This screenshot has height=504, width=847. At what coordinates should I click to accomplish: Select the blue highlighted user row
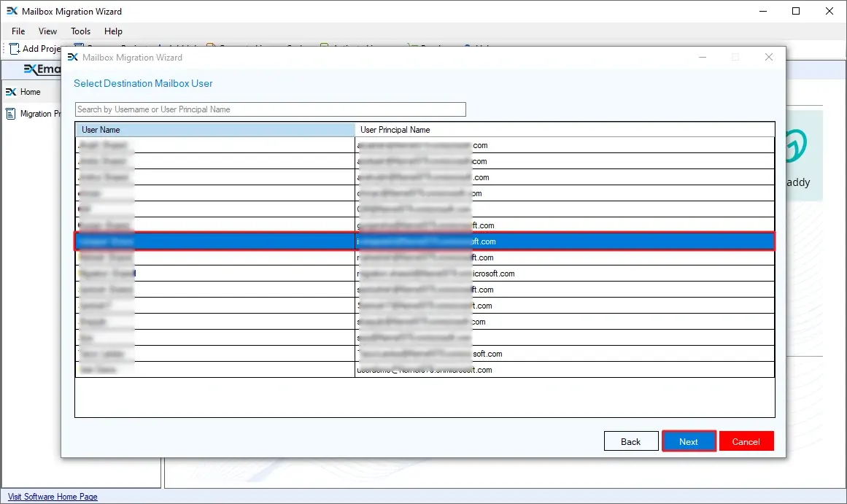pyautogui.click(x=424, y=241)
